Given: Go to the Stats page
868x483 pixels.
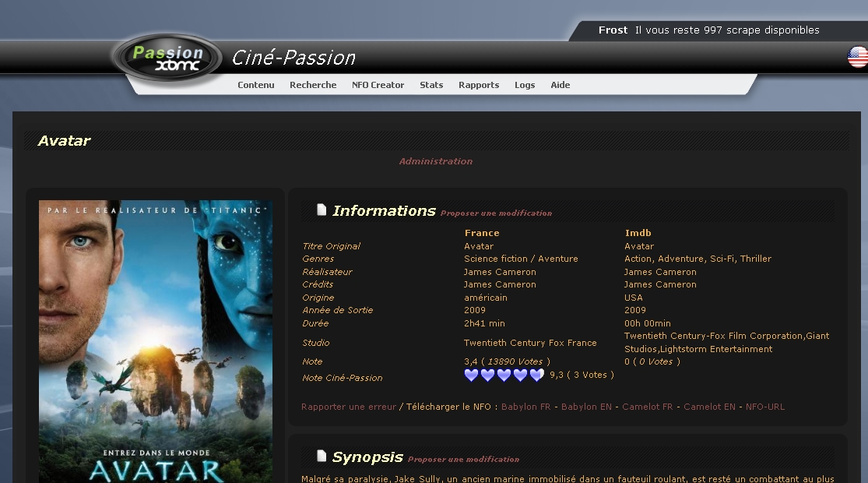Looking at the screenshot, I should coord(431,85).
